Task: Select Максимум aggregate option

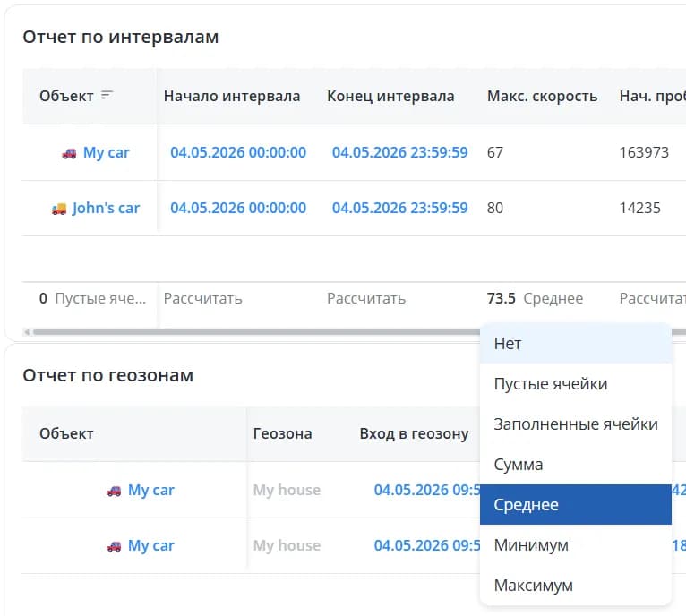Action: (575, 585)
